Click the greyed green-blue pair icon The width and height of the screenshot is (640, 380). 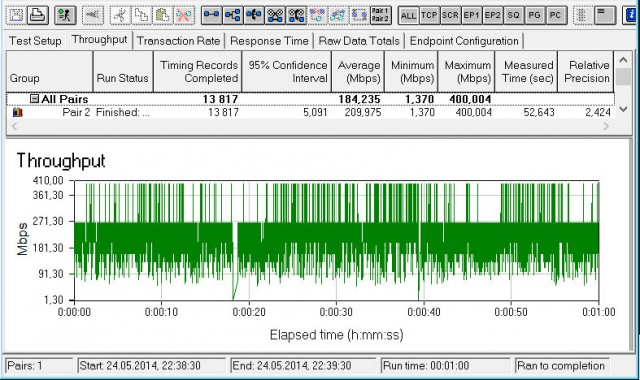click(339, 16)
